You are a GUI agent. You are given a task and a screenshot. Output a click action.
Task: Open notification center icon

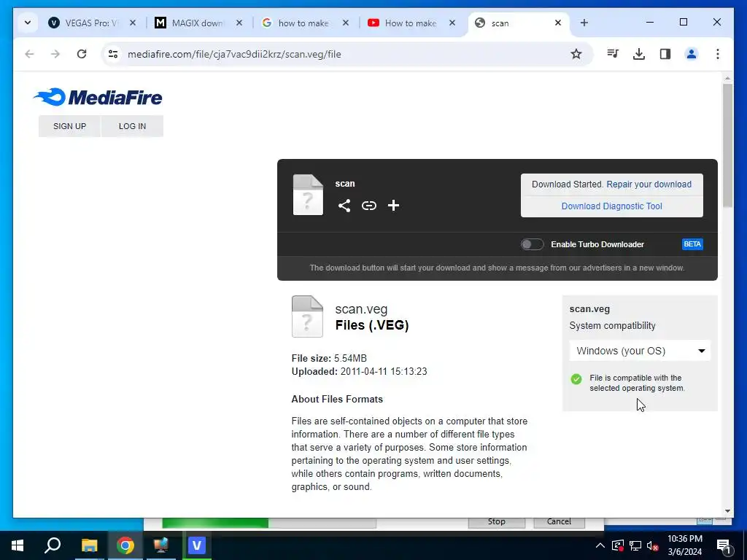pos(724,545)
